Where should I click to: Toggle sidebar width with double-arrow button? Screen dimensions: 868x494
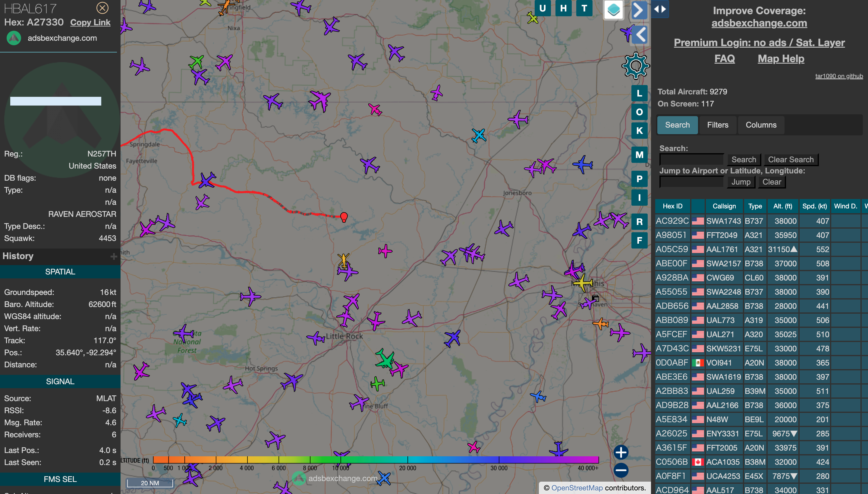coord(659,9)
